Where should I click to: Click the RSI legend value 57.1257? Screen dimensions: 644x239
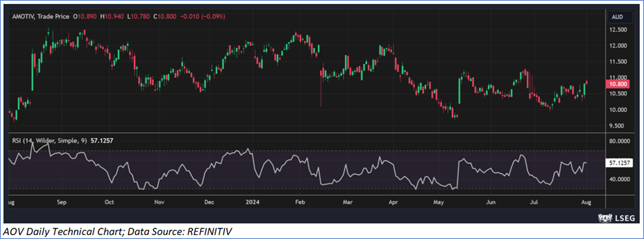point(102,141)
